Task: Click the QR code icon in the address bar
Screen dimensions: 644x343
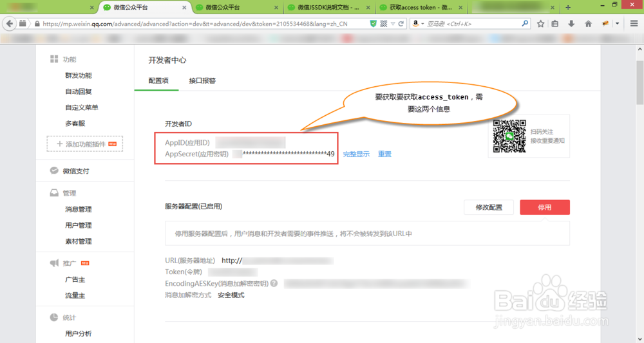Action: tap(384, 24)
